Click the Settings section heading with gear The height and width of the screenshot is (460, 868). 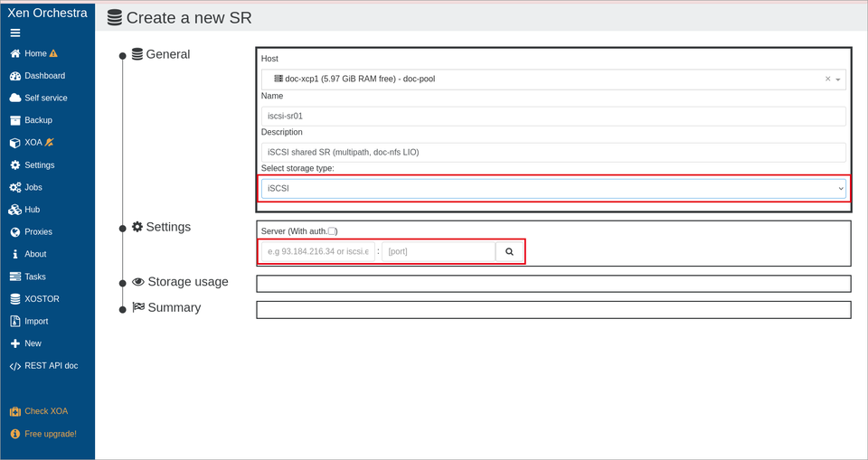(161, 227)
